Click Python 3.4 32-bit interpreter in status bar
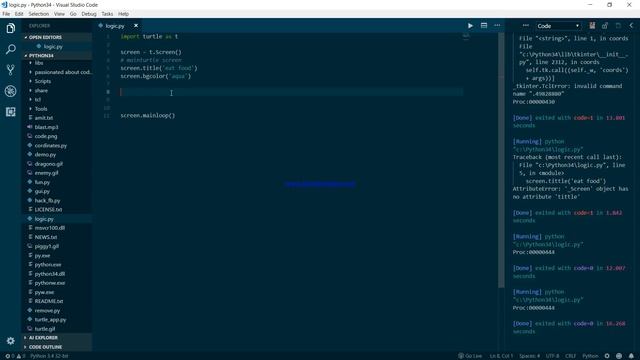This screenshot has width=640, height=360. pyautogui.click(x=49, y=356)
